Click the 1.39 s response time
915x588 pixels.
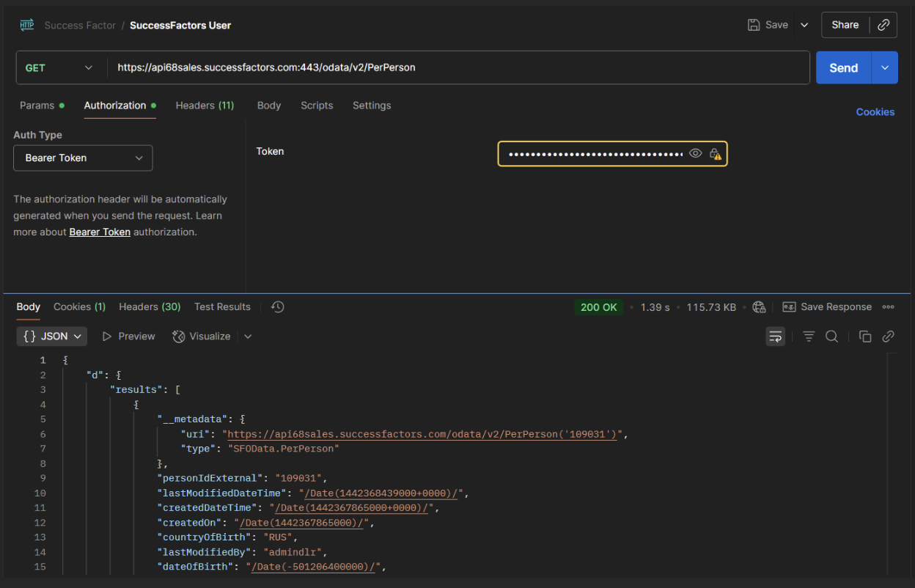tap(655, 307)
